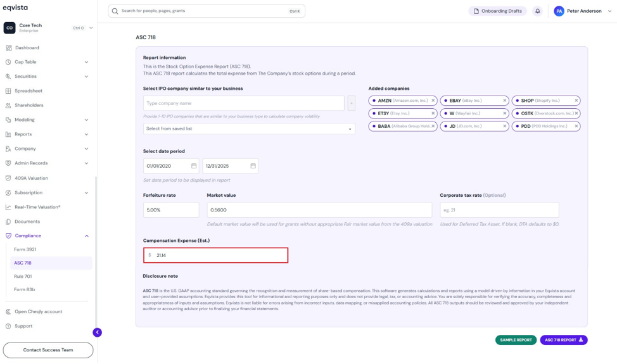Remove JD from added companies
This screenshot has width=617, height=364.
point(504,126)
